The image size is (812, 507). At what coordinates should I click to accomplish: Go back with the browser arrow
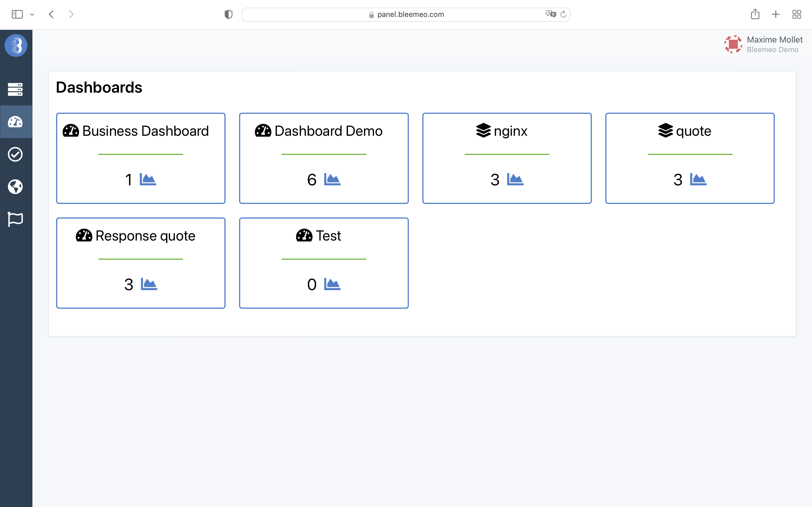coord(51,14)
